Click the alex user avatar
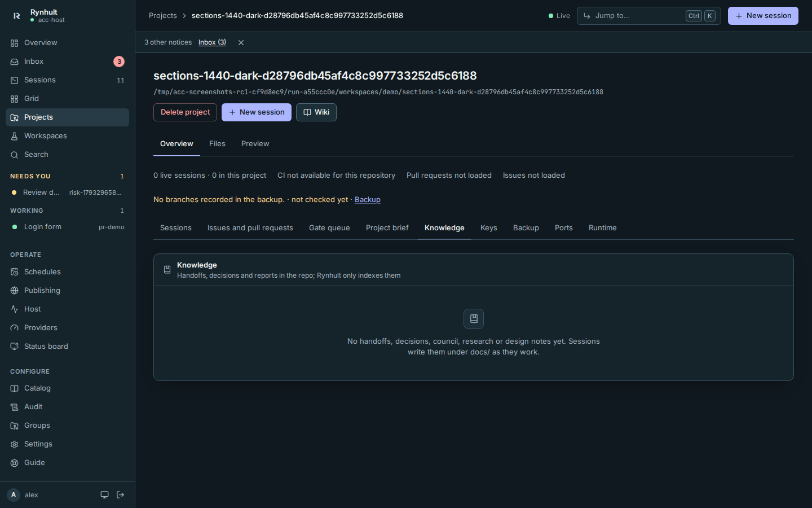This screenshot has width=812, height=508. pos(14,495)
